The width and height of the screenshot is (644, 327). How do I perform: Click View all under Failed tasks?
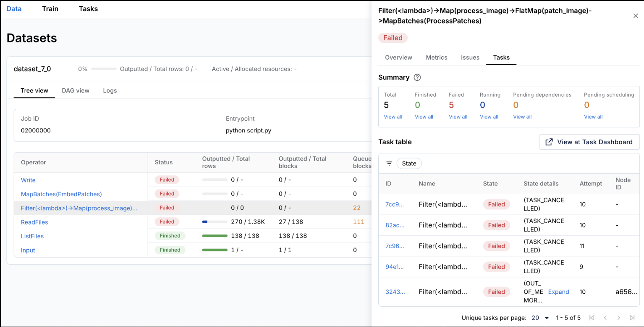tap(458, 117)
